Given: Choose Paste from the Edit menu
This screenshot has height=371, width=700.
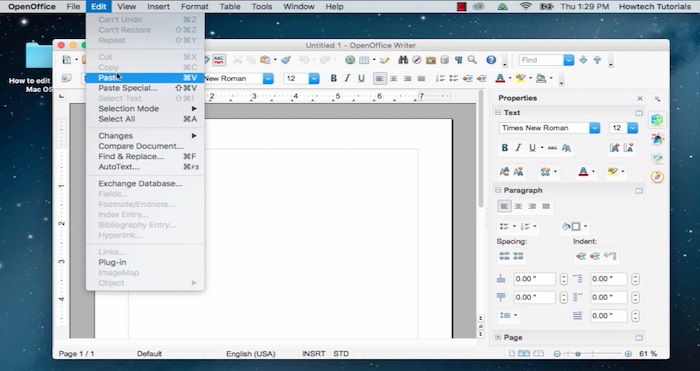Looking at the screenshot, I should point(145,78).
